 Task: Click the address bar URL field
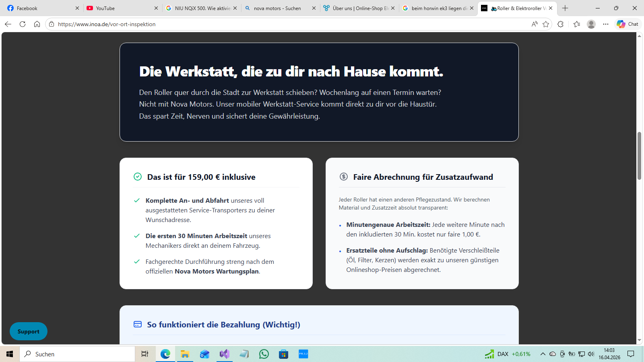pos(282,24)
